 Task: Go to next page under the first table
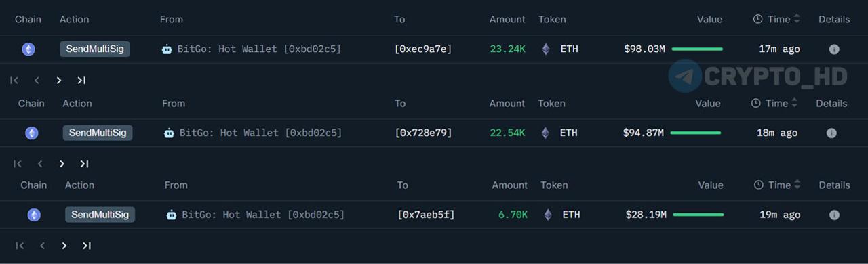(x=59, y=81)
